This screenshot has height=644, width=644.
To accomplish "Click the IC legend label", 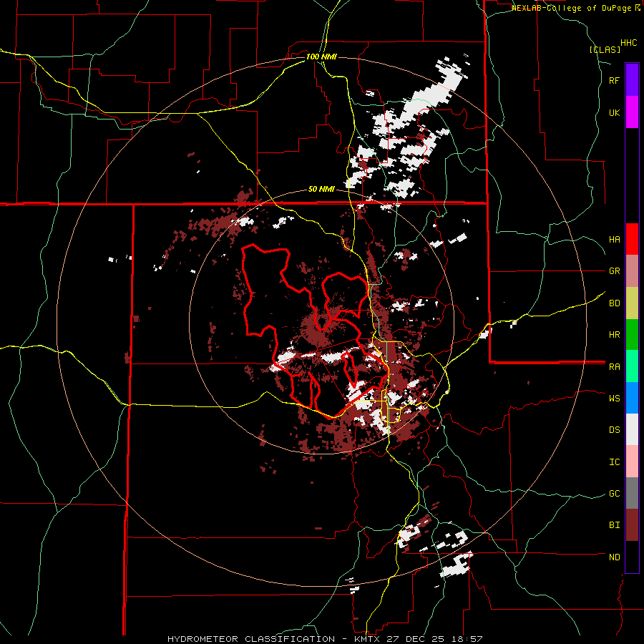I will [615, 462].
